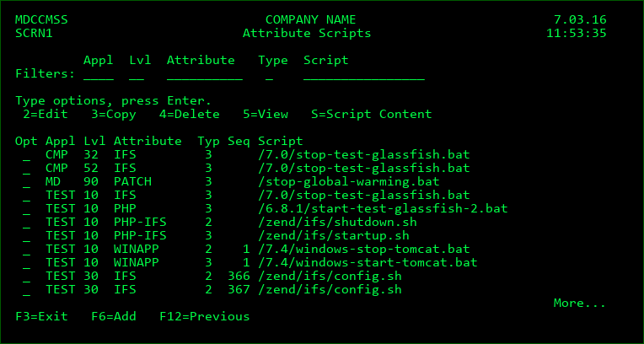Click Opt field for Seq 366 config.sh row
Screen dimensions: 644x344
click(x=27, y=277)
